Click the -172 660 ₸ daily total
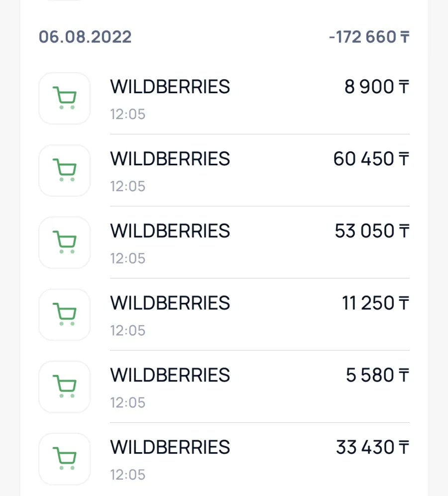Viewport: 448px width, 496px height. (x=369, y=37)
